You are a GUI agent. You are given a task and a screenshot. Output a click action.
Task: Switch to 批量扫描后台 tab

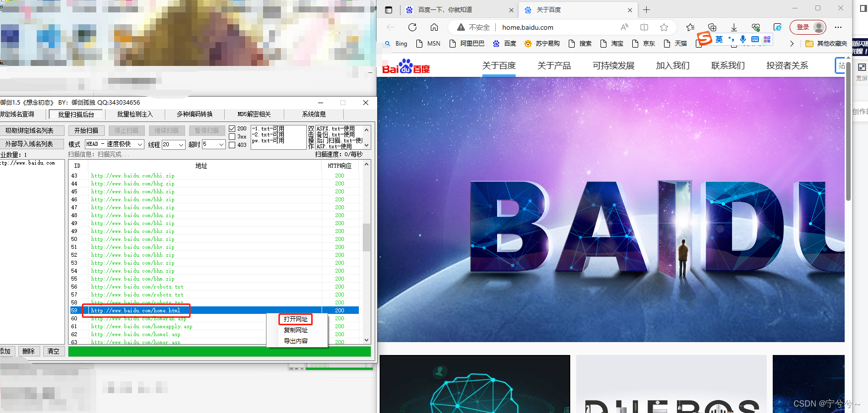76,115
